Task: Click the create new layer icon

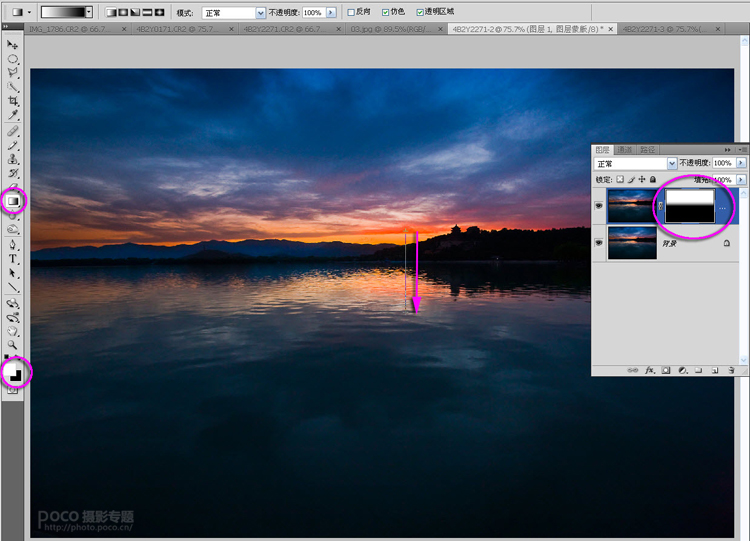Action: [714, 370]
